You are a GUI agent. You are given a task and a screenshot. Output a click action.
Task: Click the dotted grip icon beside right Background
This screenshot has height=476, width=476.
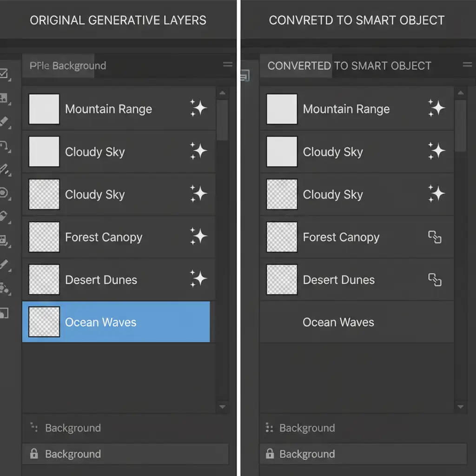click(x=269, y=428)
